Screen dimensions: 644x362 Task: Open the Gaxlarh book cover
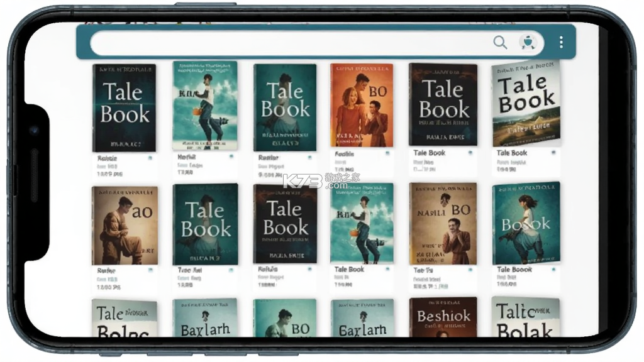362,318
